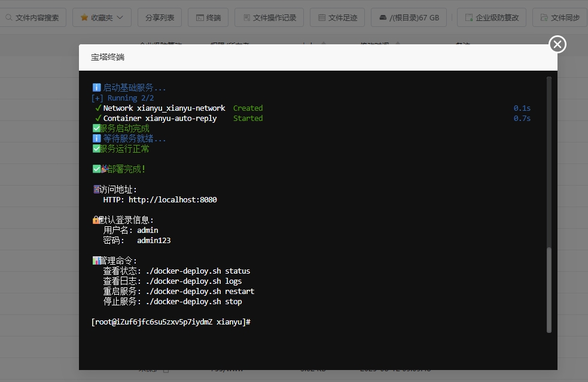The image size is (588, 382).
Task: Click the '0.7s' timing value
Action: 522,118
